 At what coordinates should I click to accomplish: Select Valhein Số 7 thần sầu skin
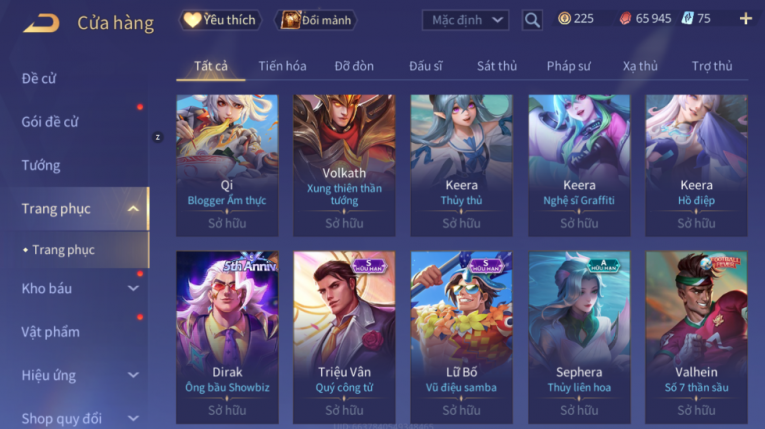coord(696,337)
